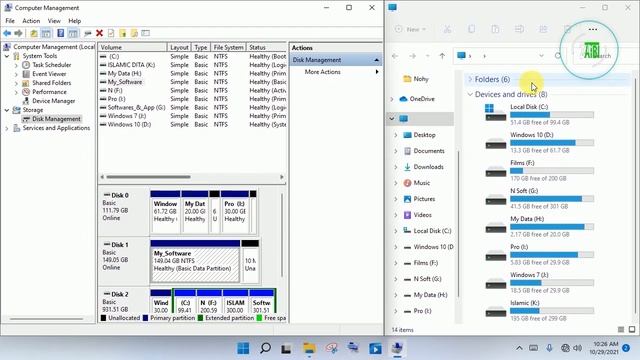The image size is (640, 360).
Task: Click the Forward arrow in Computer Management toolbar
Action: 18,33
